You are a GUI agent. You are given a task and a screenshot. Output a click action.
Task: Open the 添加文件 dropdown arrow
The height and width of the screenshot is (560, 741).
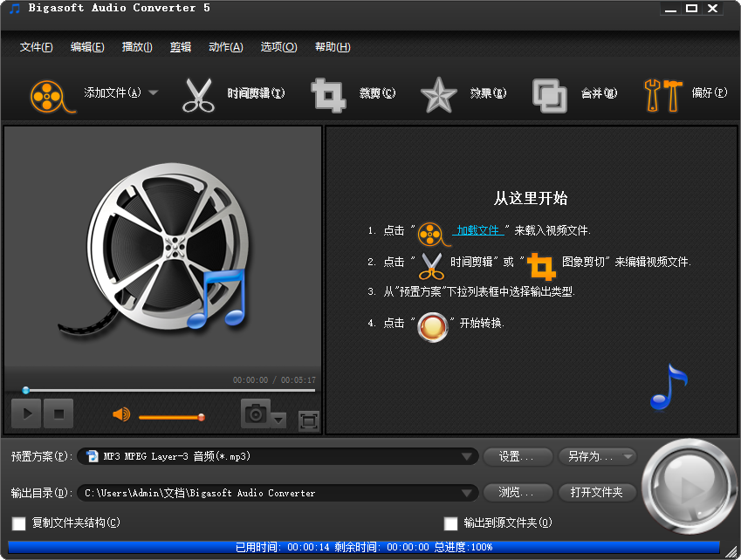click(x=152, y=93)
